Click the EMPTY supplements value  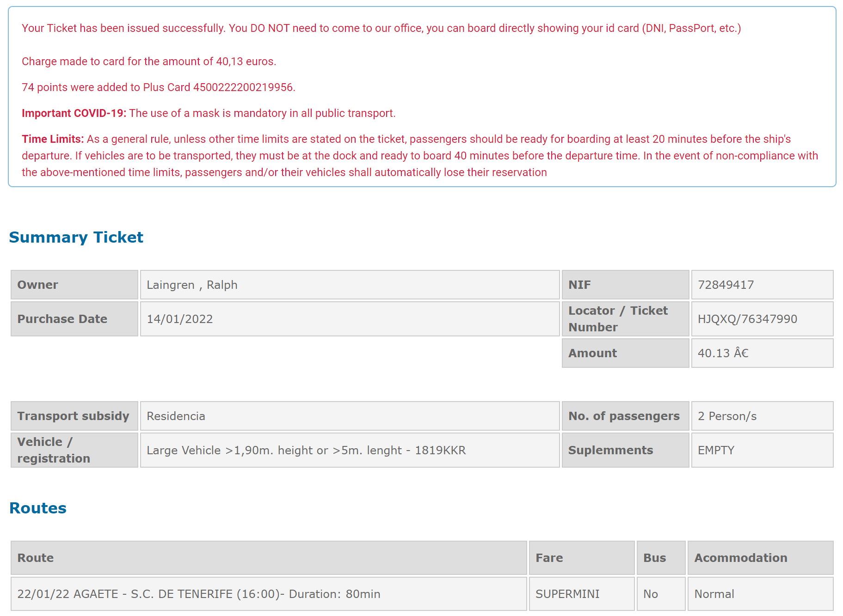pyautogui.click(x=716, y=450)
